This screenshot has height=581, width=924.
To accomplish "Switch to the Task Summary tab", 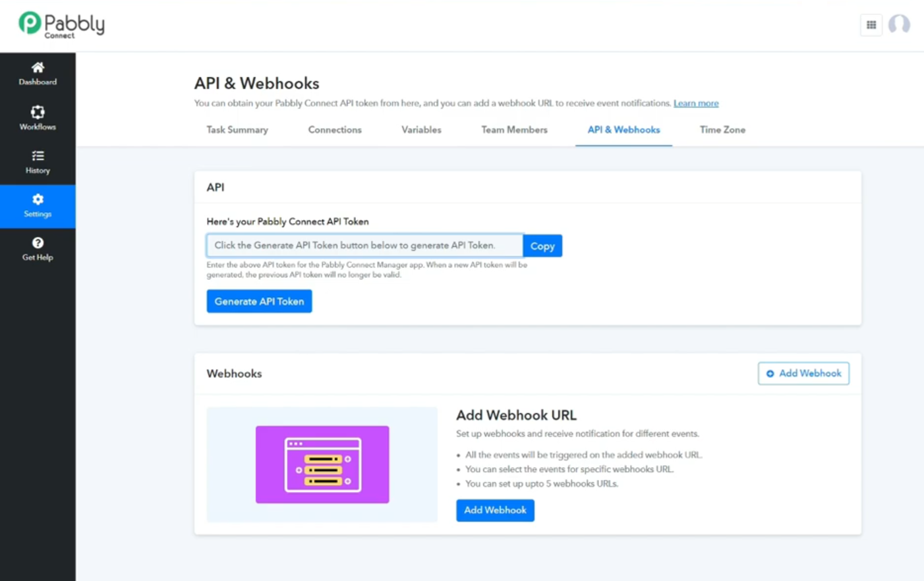I will tap(237, 130).
